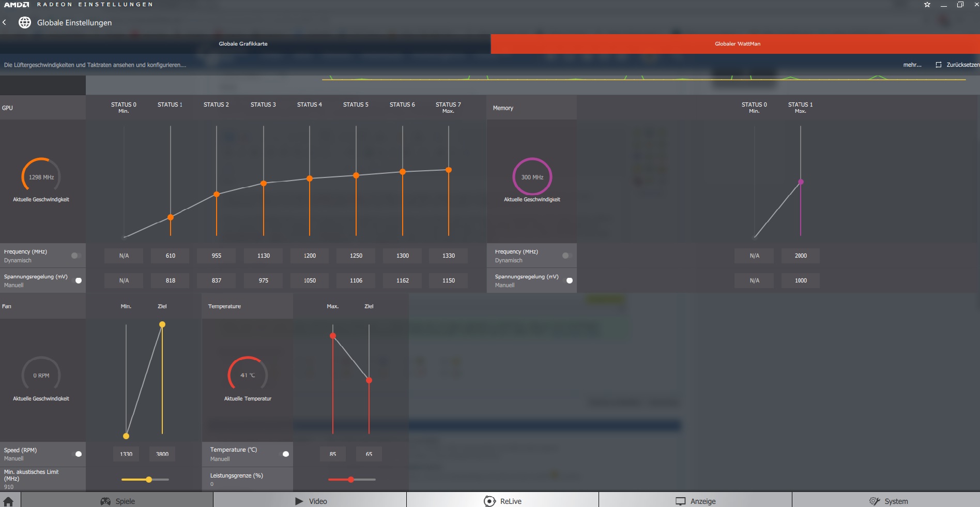Click GPU Status 3 frequency field 1130
The width and height of the screenshot is (980, 507).
(x=264, y=256)
